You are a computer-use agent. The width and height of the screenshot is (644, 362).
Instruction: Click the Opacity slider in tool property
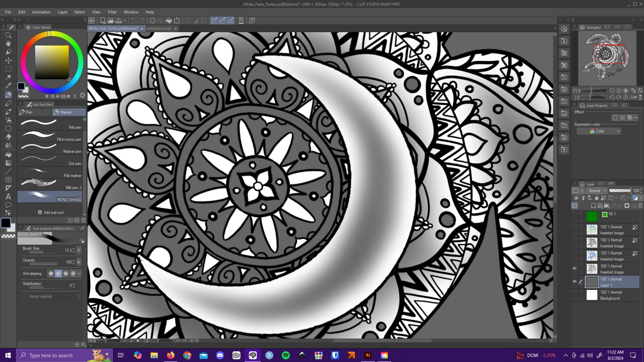43,264
